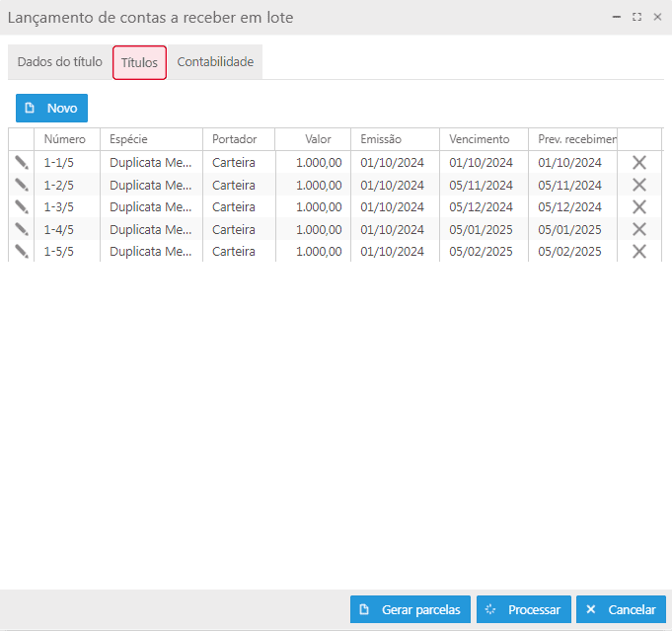
Task: Delete title 1-4/5 with the X icon
Action: (639, 229)
